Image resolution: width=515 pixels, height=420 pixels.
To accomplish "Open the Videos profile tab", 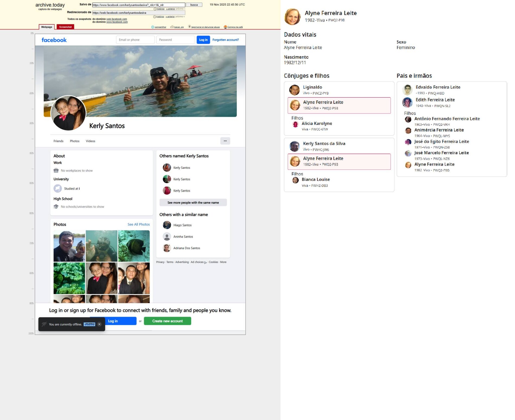I will coord(90,141).
